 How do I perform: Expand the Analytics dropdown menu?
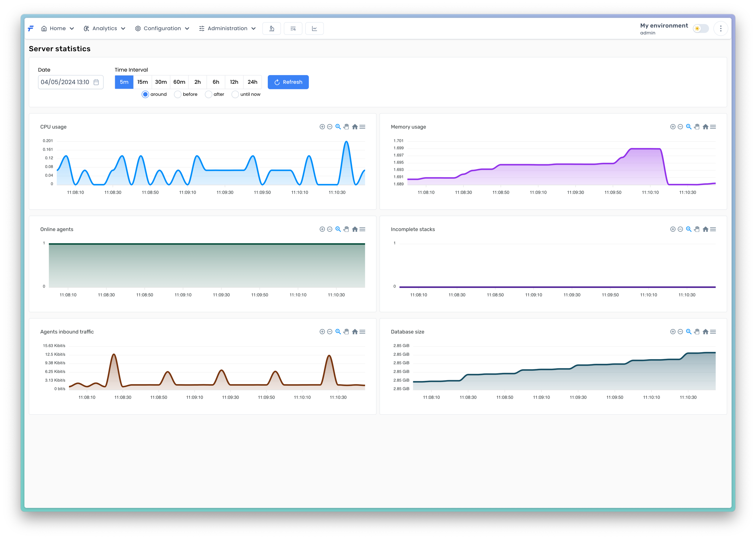click(x=104, y=29)
